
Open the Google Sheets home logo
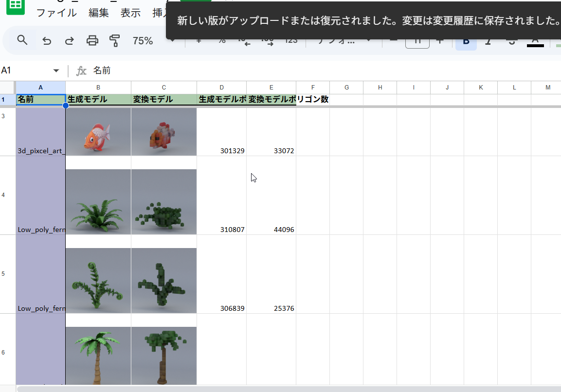pyautogui.click(x=16, y=6)
